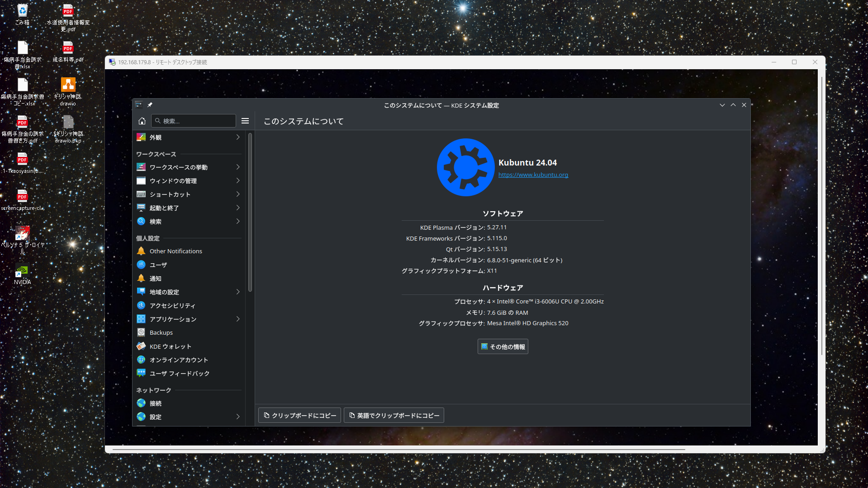Click the remote desktop connection title bar icon

(112, 62)
